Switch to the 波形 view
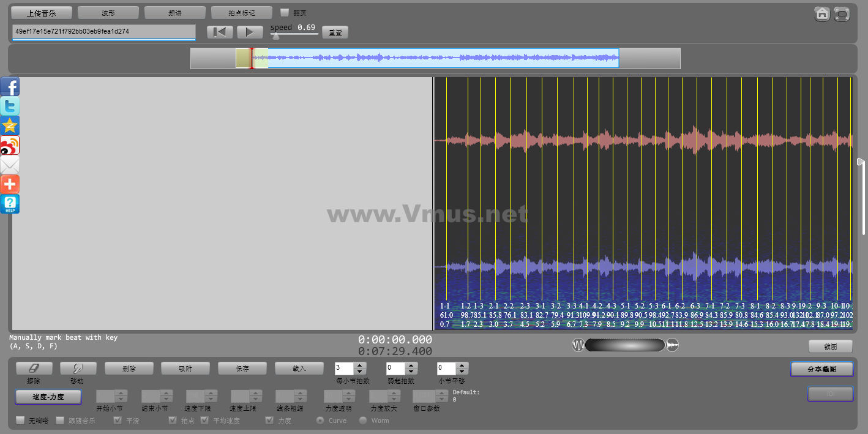Image resolution: width=868 pixels, height=434 pixels. pos(108,12)
